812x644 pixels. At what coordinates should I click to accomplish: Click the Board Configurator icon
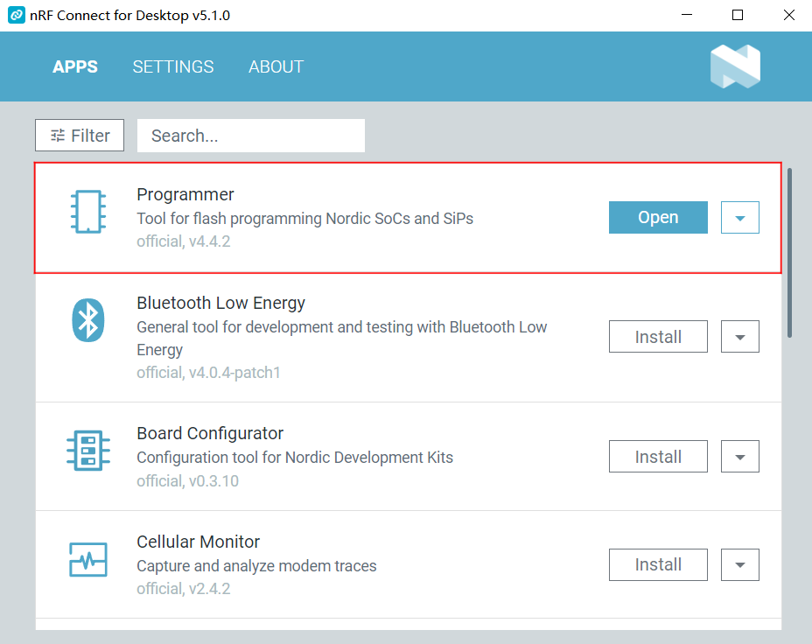point(87,451)
